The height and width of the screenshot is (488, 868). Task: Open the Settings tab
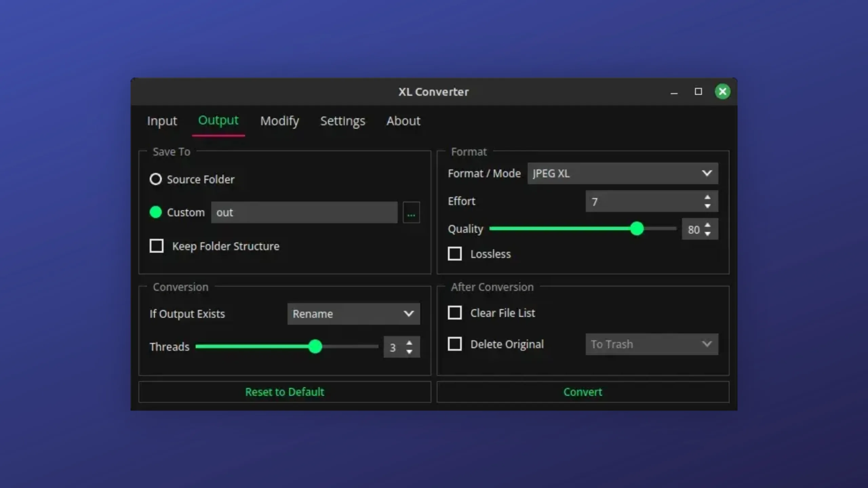coord(343,121)
